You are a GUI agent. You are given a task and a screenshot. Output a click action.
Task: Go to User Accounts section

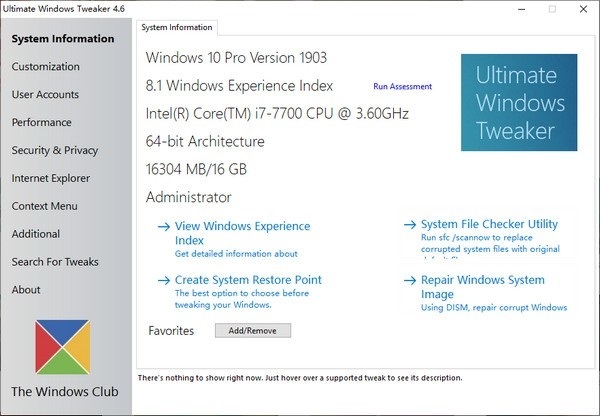[46, 95]
